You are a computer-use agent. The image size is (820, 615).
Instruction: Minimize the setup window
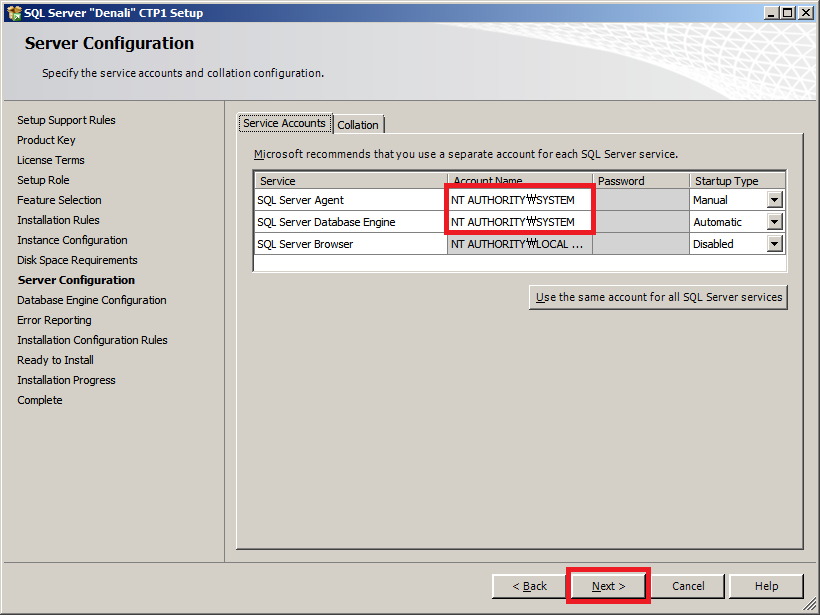(771, 13)
